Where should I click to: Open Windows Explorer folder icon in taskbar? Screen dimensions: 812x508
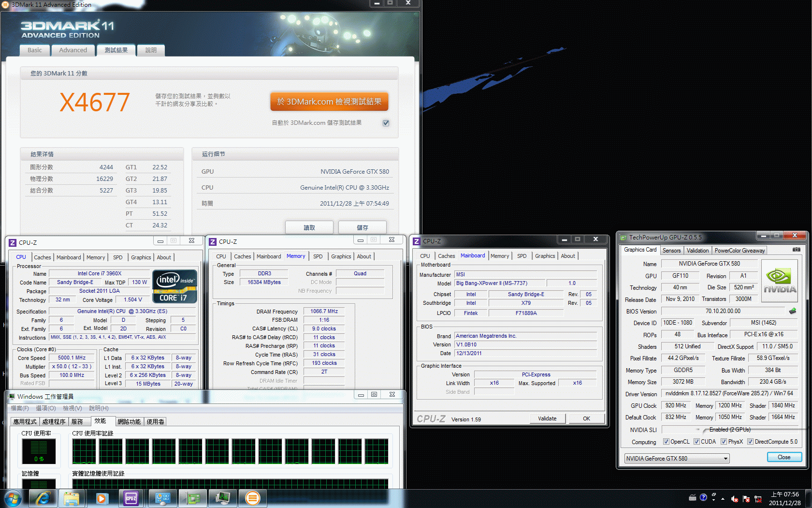[72, 498]
